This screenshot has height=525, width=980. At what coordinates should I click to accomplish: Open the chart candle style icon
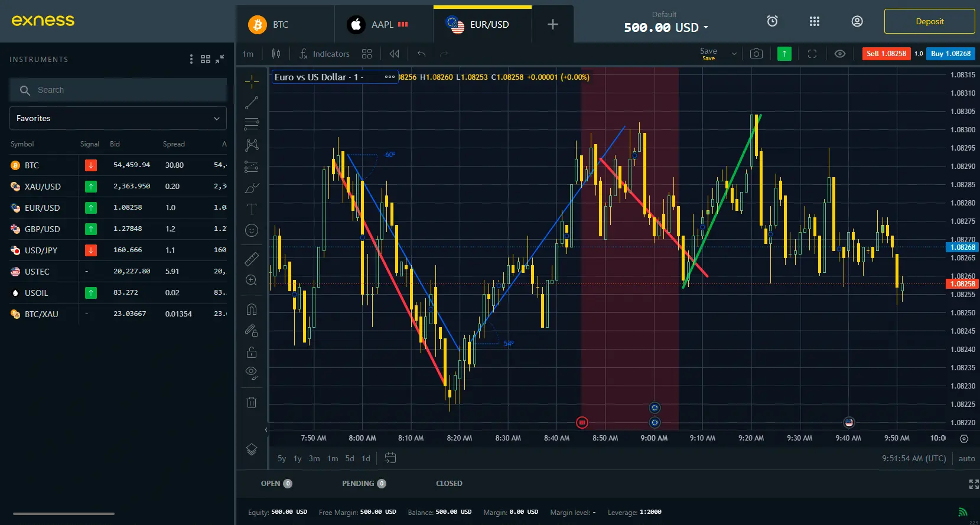point(276,54)
